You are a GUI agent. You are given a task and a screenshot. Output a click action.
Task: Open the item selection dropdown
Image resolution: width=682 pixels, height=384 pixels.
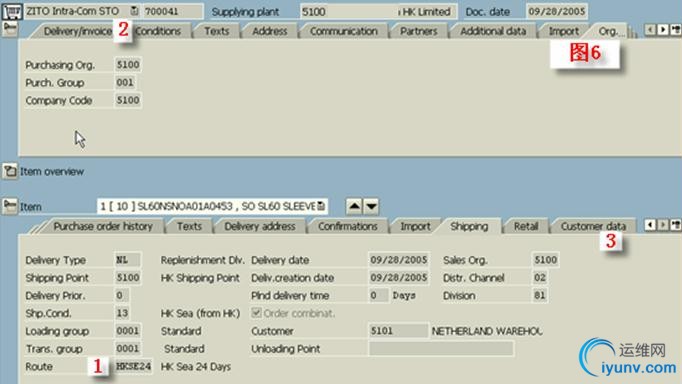pyautogui.click(x=321, y=206)
